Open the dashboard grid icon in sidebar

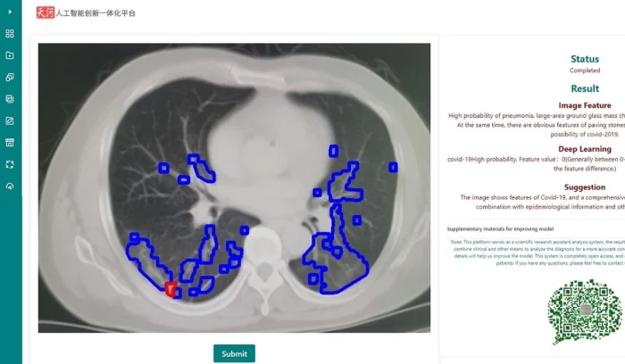coord(10,34)
